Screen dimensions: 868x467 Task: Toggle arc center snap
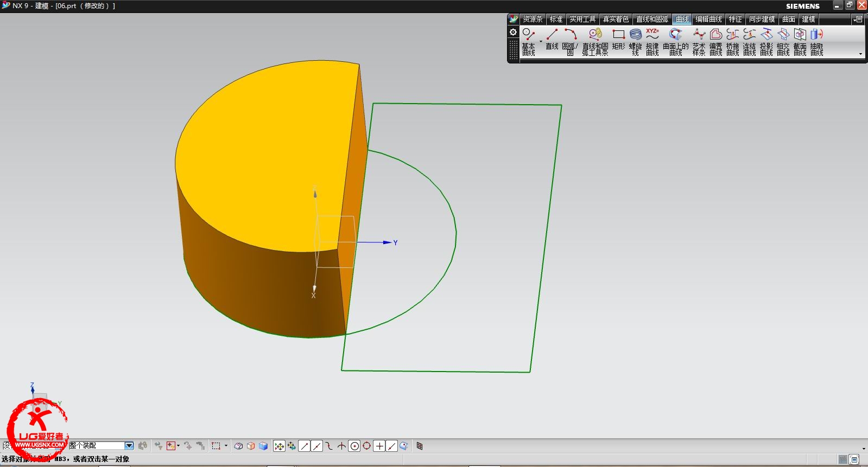[354, 446]
